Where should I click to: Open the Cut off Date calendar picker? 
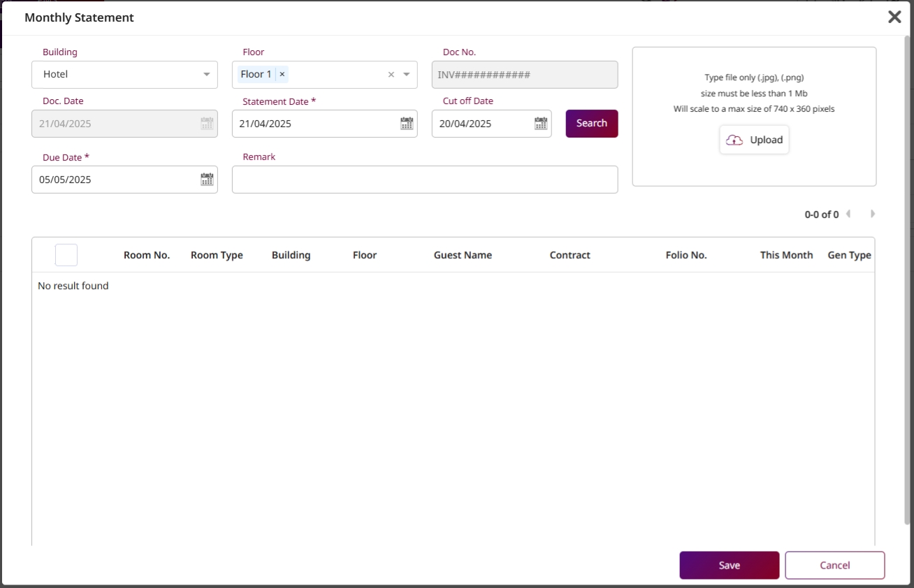pyautogui.click(x=541, y=124)
